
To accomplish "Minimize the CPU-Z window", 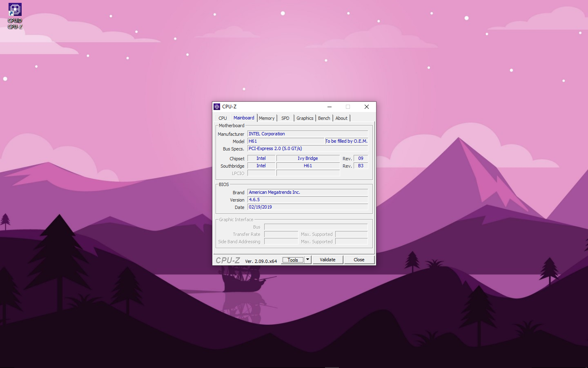I will (x=330, y=107).
